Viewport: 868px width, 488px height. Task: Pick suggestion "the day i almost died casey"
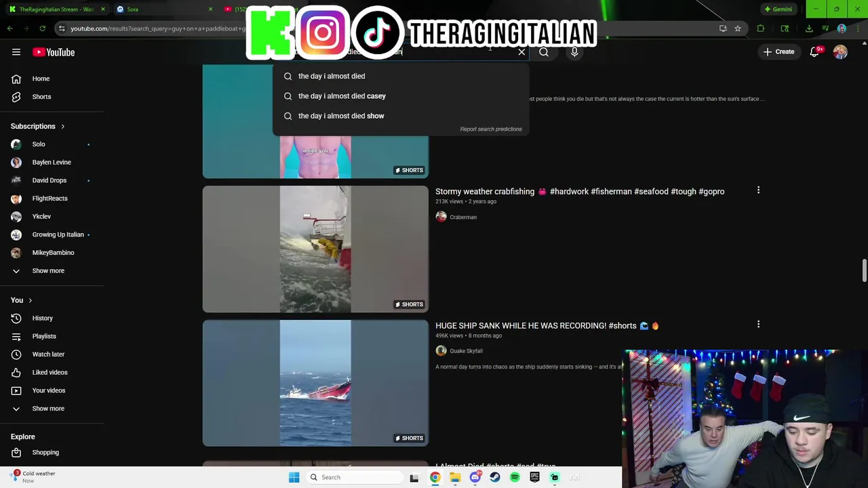401,96
